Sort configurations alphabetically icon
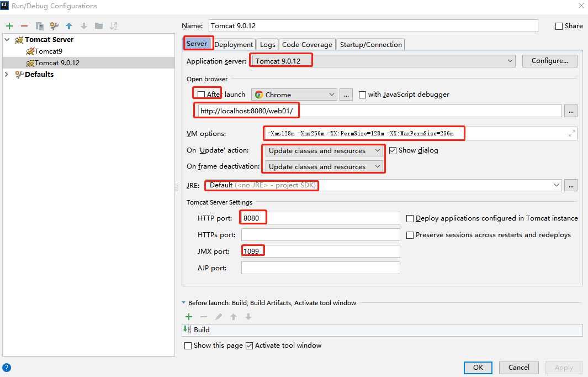Image resolution: width=588 pixels, height=377 pixels. coord(114,26)
